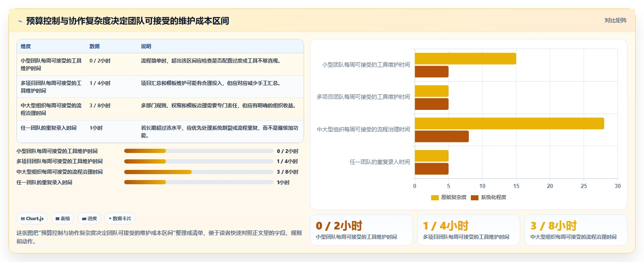The image size is (644, 262).
Task: Click table cell 3 / 8小时
Action: 100,106
